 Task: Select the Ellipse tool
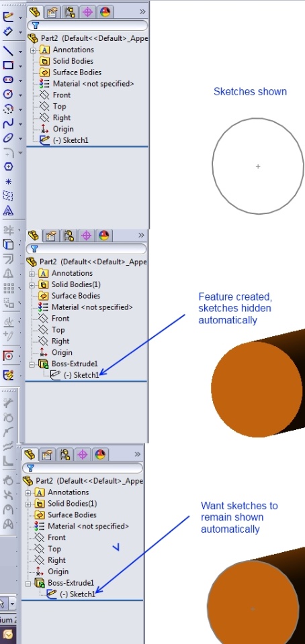pyautogui.click(x=8, y=138)
